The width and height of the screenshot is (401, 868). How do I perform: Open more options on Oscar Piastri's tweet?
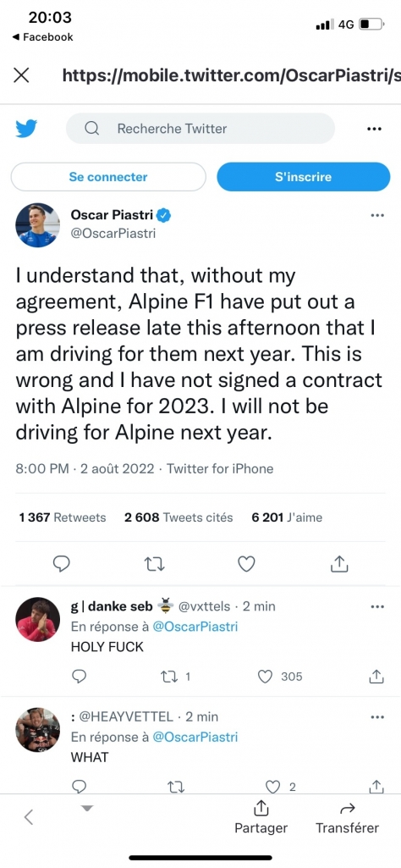pyautogui.click(x=377, y=215)
